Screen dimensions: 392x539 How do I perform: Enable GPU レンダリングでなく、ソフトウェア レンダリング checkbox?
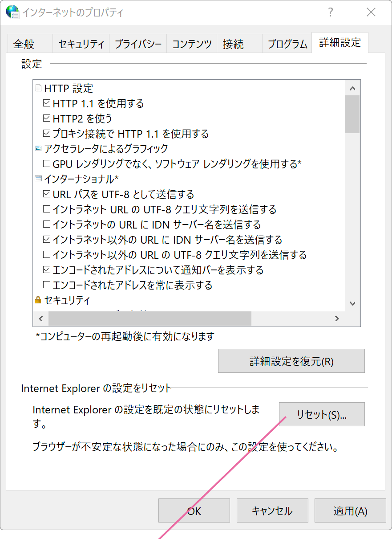point(47,164)
